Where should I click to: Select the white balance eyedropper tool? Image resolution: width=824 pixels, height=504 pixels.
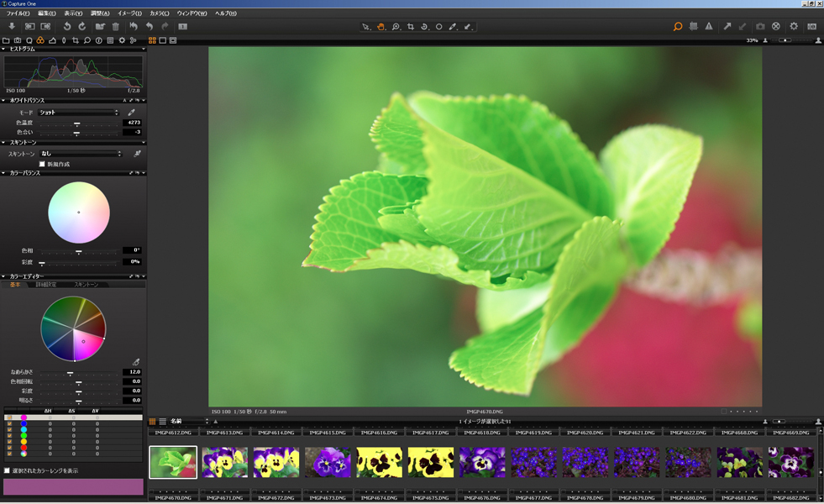pyautogui.click(x=132, y=112)
